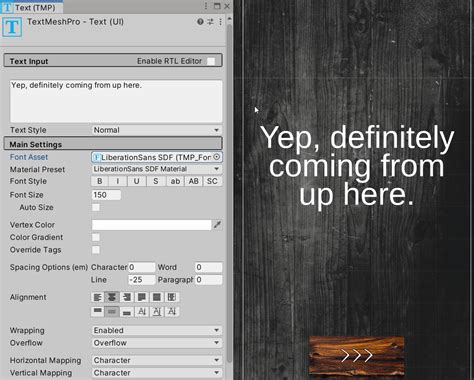474x380 pixels.
Task: Toggle Strikethrough font style button
Action: click(155, 181)
